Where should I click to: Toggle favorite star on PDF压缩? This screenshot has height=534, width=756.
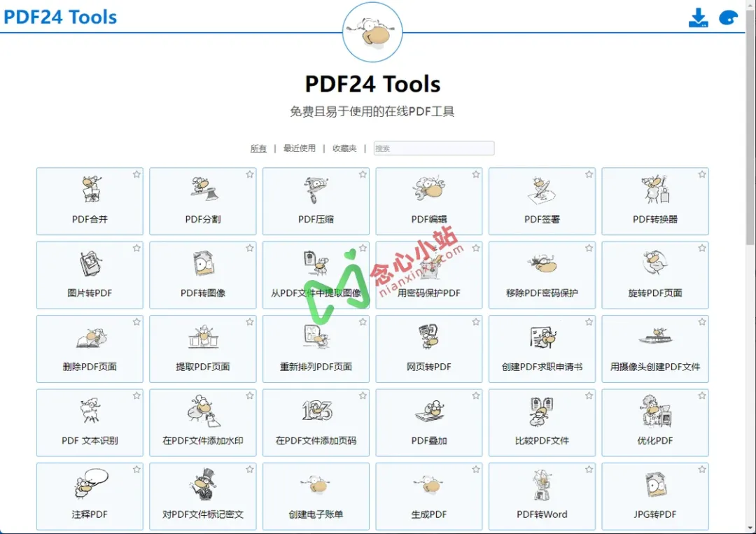pyautogui.click(x=363, y=174)
